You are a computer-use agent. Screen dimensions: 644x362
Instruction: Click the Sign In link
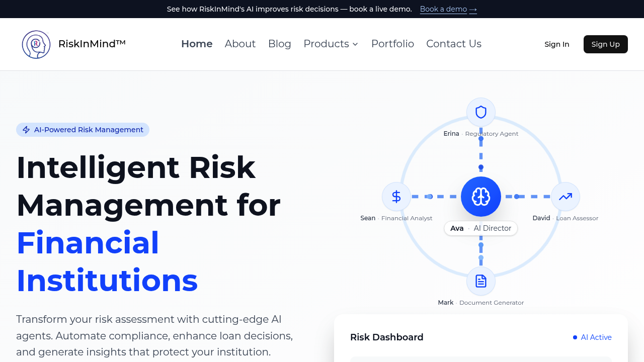pyautogui.click(x=557, y=44)
